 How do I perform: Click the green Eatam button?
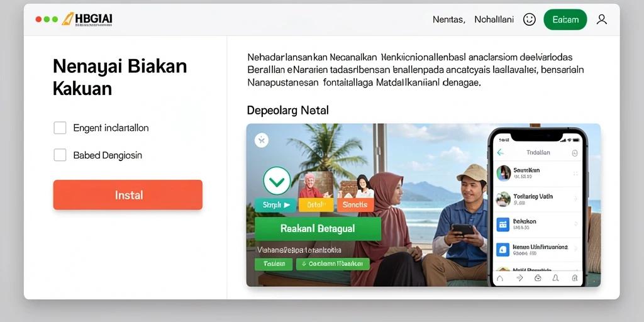[x=565, y=19]
